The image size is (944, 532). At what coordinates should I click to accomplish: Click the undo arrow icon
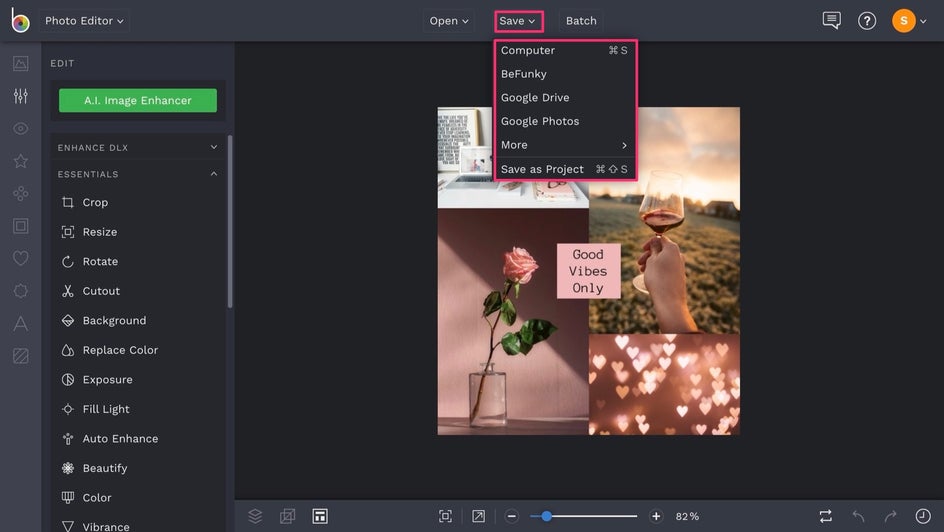[x=859, y=516]
